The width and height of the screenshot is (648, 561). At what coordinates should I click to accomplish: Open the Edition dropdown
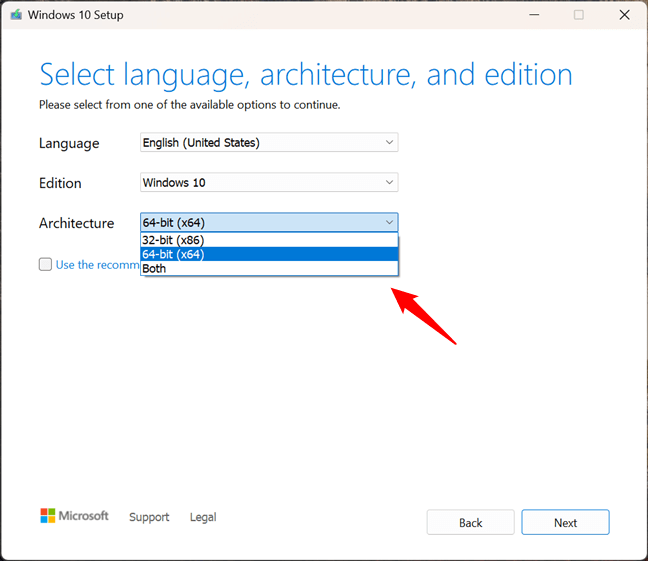(269, 182)
